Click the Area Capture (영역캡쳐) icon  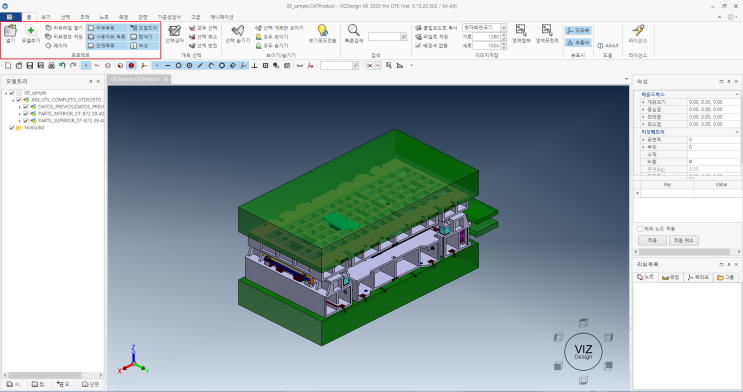pyautogui.click(x=521, y=30)
